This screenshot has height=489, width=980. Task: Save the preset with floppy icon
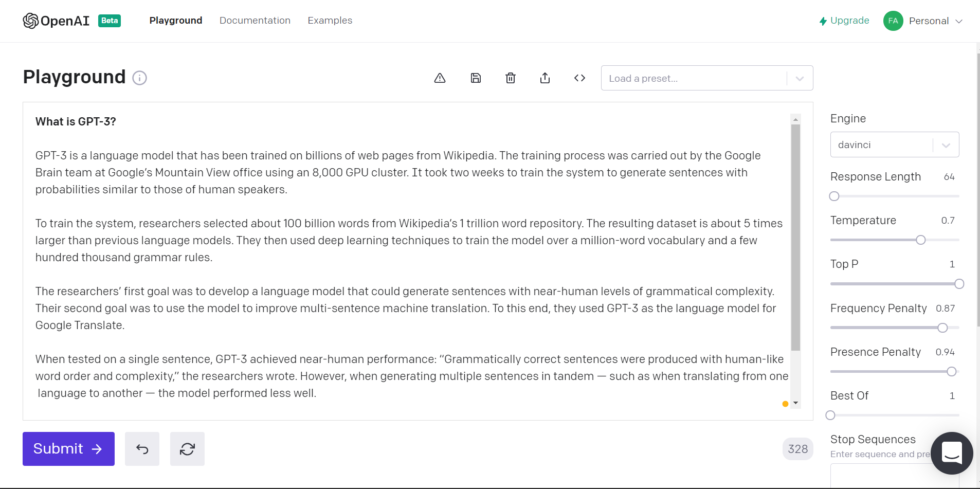476,78
